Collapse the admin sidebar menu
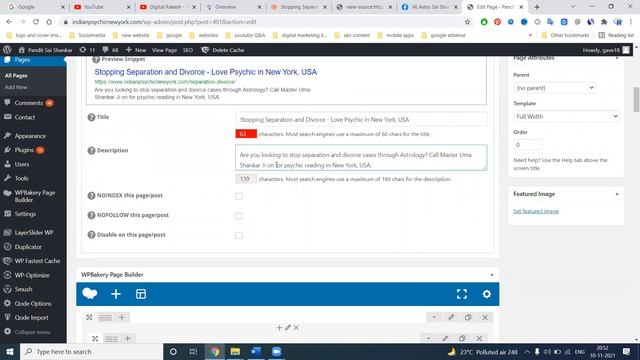The height and width of the screenshot is (360, 640). coord(27,332)
